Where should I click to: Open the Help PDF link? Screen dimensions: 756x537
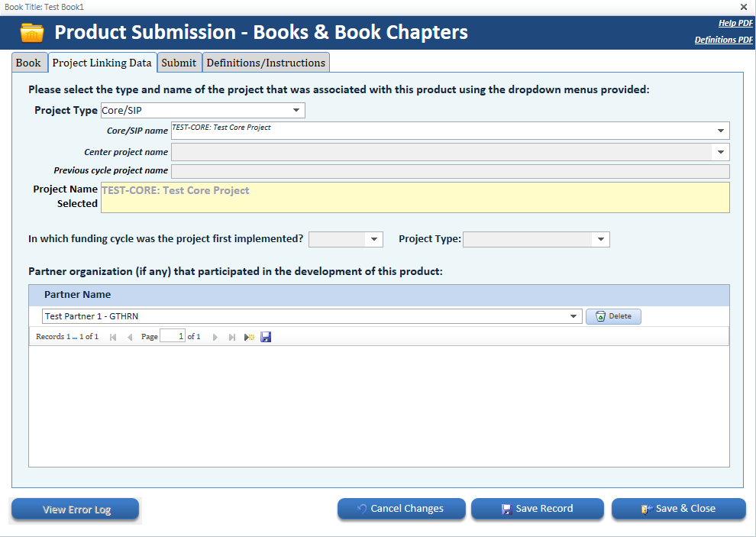[x=735, y=23]
